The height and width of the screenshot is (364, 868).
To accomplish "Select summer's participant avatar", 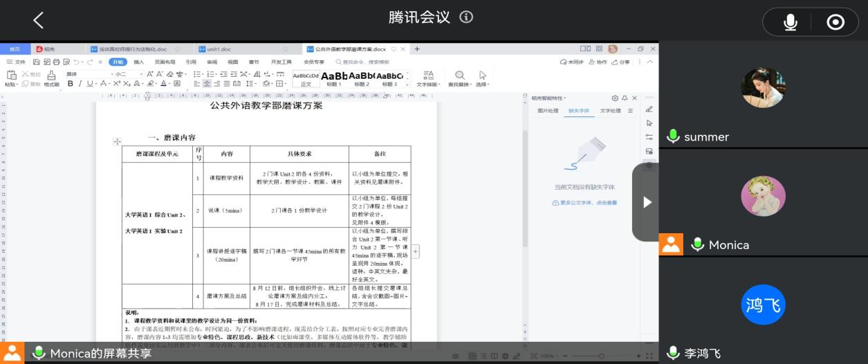I will [763, 87].
